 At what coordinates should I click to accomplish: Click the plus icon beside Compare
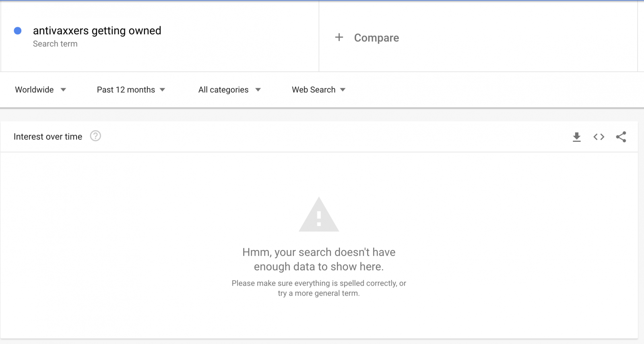(x=339, y=37)
